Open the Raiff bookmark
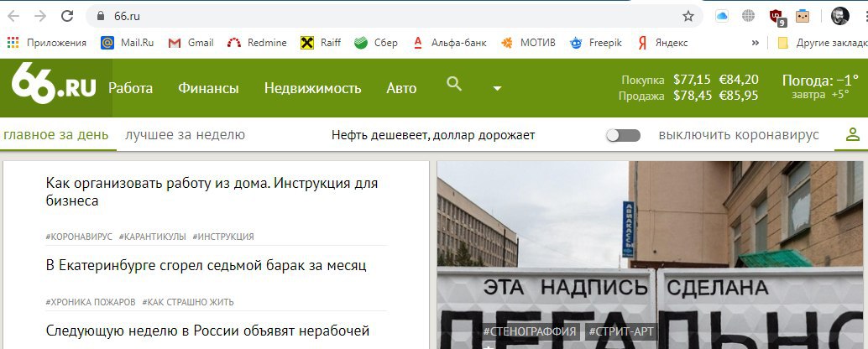Screen dimensions: 868x349 tap(321, 43)
